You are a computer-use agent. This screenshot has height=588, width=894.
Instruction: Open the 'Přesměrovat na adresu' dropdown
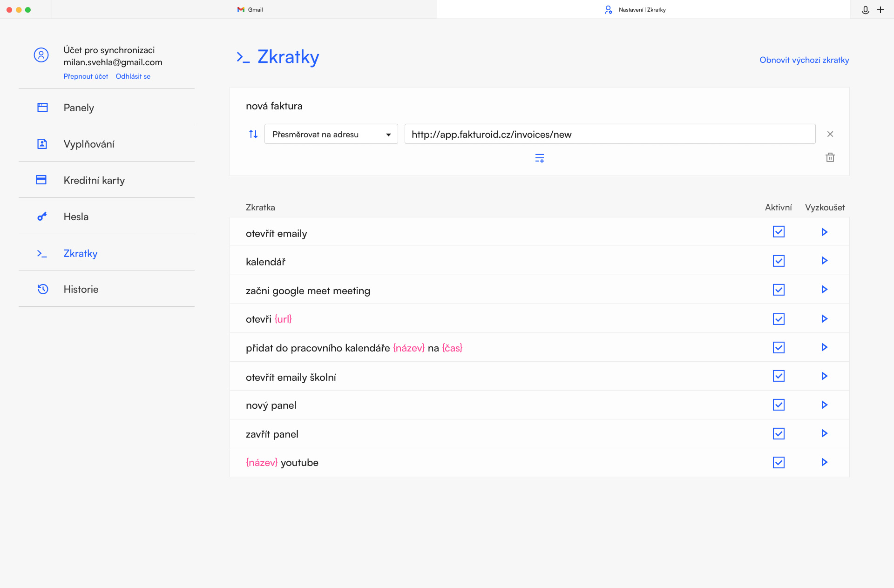click(331, 134)
